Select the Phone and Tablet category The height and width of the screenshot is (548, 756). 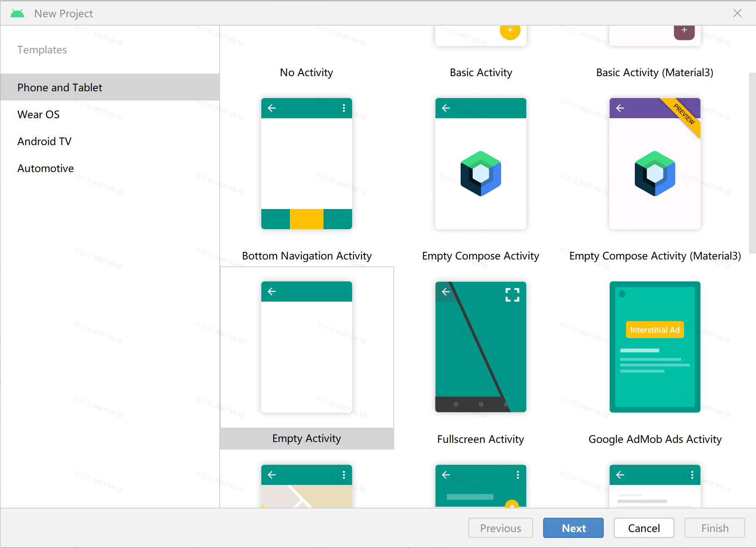point(110,87)
